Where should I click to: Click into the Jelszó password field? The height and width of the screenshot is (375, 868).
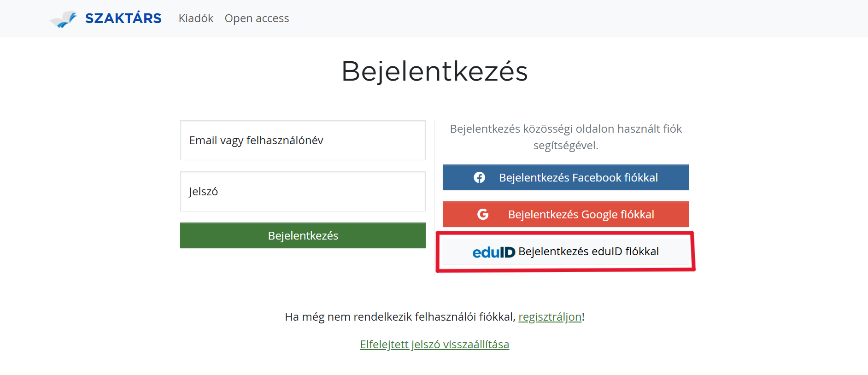(303, 192)
